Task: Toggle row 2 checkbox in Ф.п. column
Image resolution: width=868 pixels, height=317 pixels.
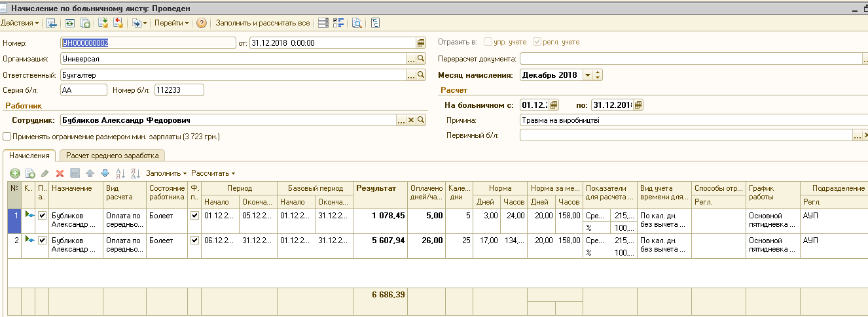Action: tap(194, 240)
